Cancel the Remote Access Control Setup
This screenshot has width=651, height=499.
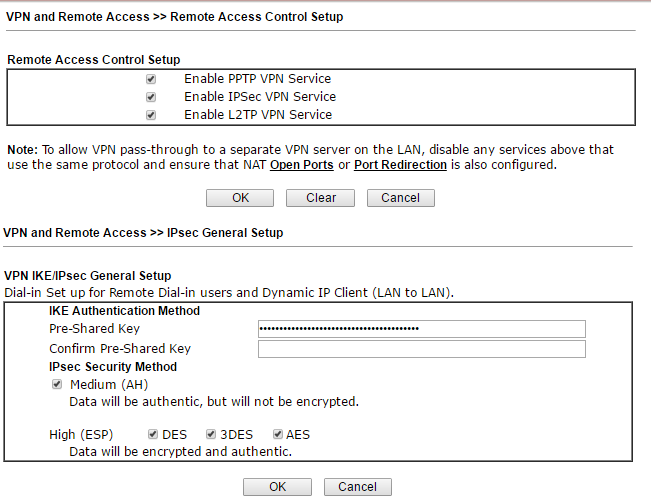coord(400,198)
